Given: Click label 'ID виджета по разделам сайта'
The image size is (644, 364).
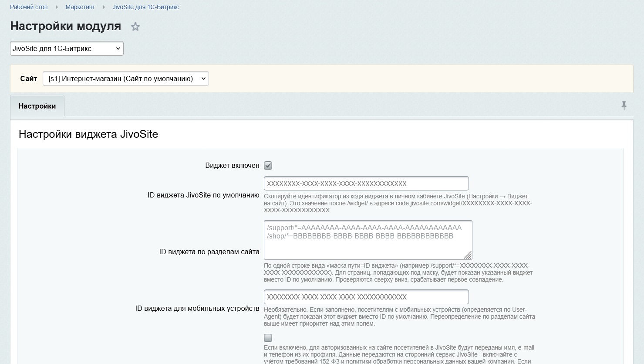Looking at the screenshot, I should click(209, 252).
